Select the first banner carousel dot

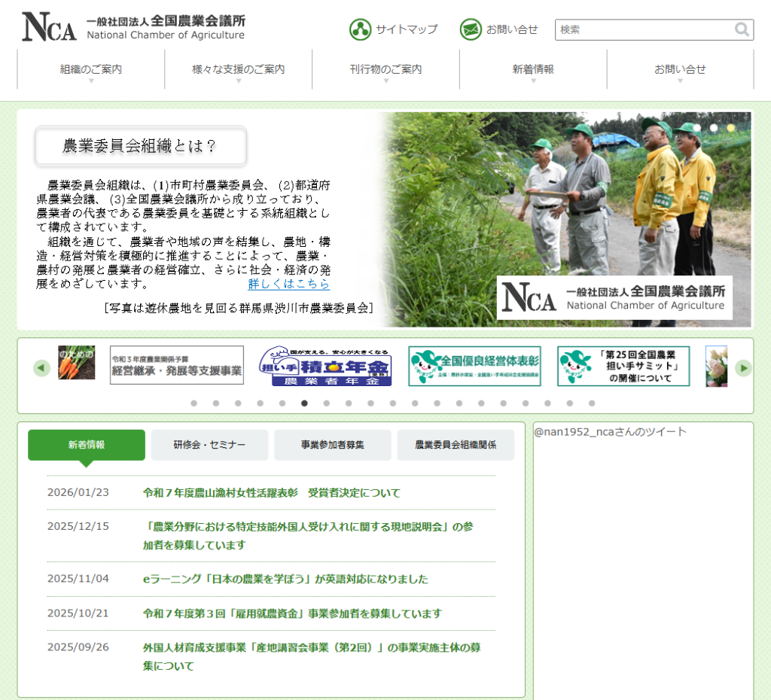194,403
